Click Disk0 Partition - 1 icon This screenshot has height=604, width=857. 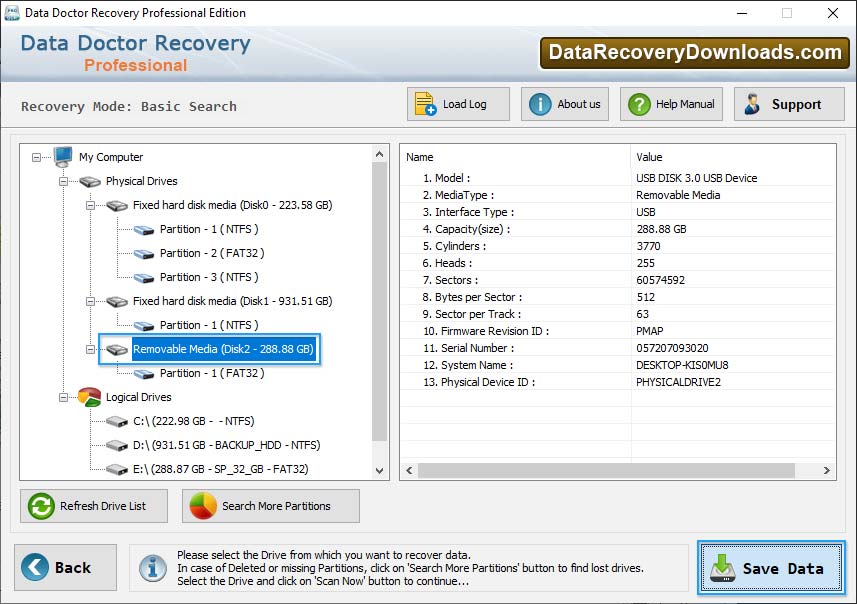point(144,230)
